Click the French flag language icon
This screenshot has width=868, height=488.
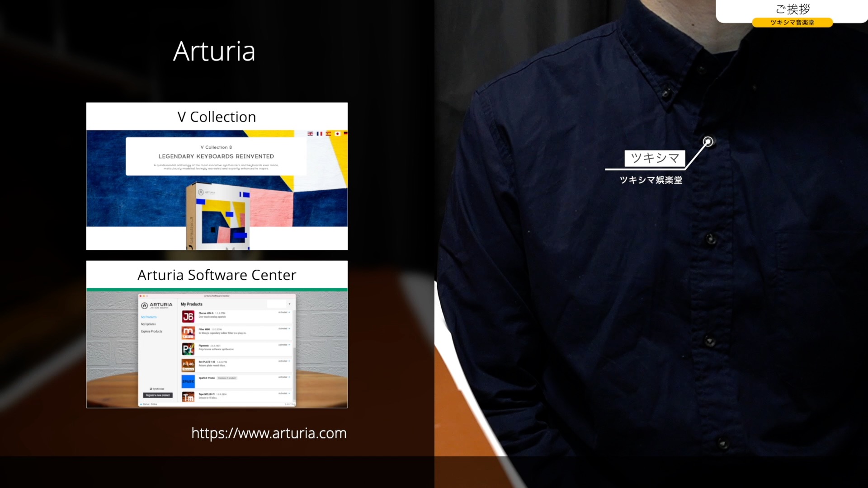tap(320, 134)
